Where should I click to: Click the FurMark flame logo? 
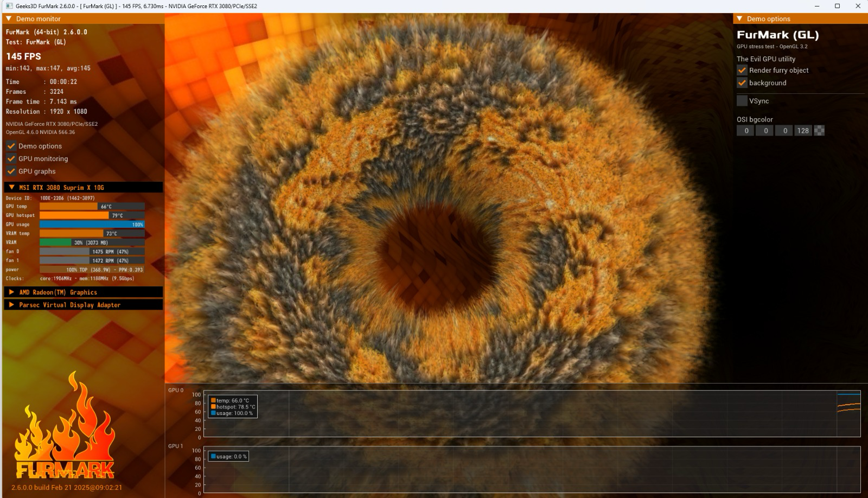65,425
